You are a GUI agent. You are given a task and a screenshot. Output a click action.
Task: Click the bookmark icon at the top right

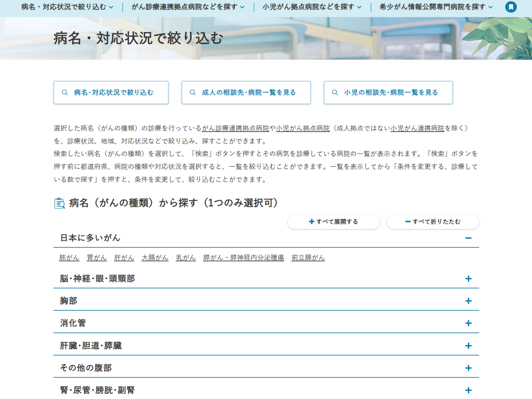click(x=511, y=7)
